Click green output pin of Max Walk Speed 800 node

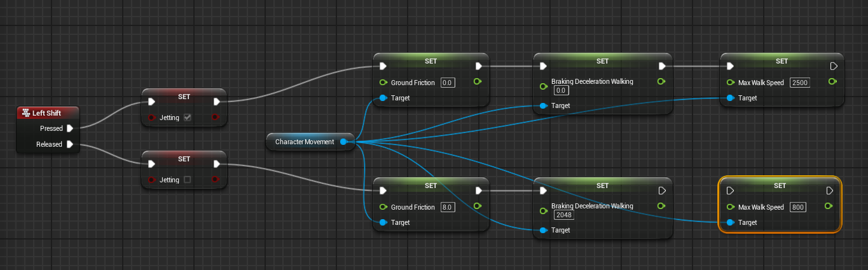click(x=828, y=206)
